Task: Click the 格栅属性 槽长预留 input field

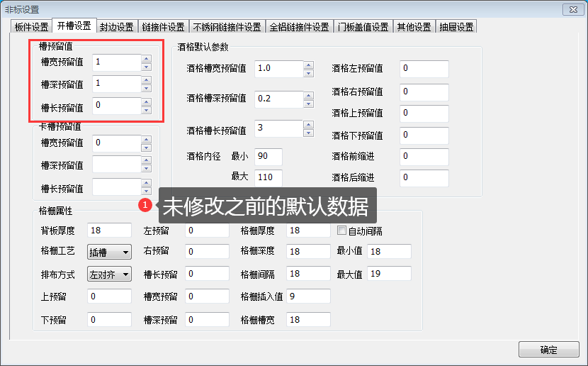Action: point(207,274)
